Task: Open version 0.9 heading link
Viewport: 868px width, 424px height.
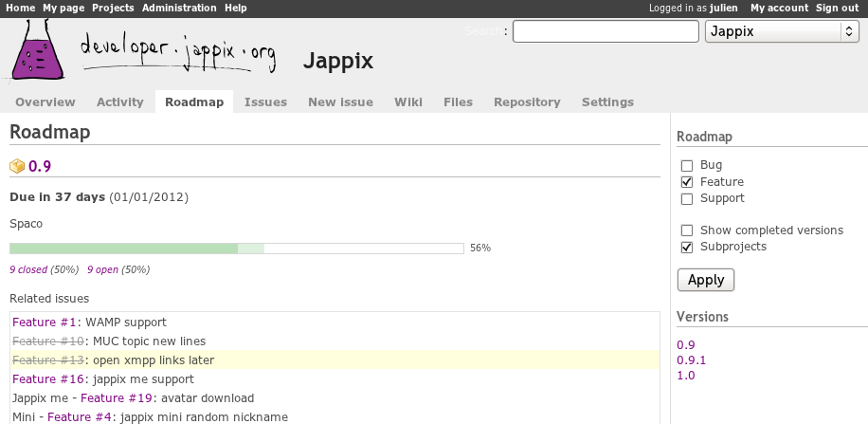Action: (x=40, y=166)
